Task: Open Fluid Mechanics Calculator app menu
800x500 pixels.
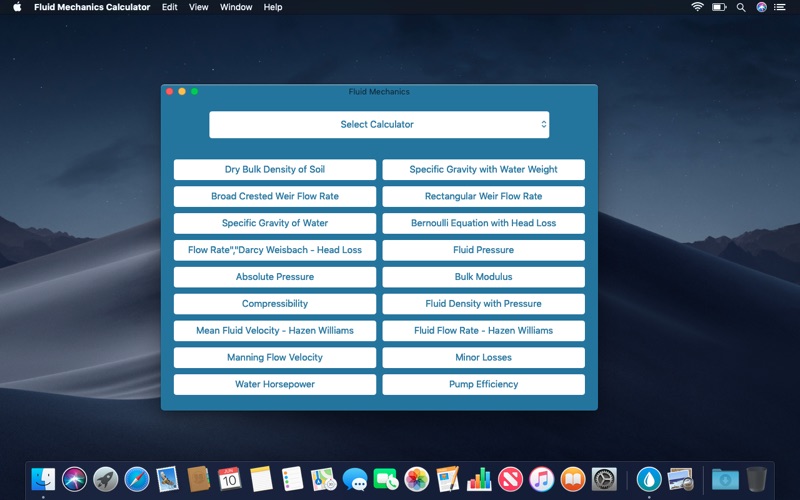Action: point(92,7)
